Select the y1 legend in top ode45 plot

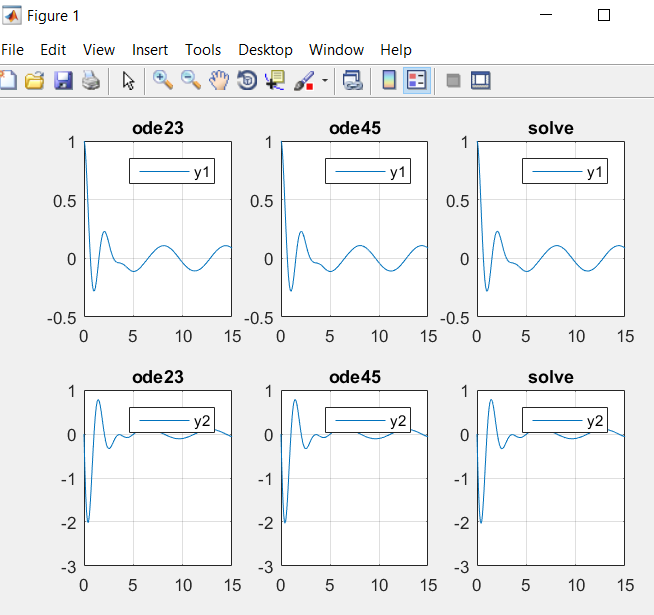tap(368, 171)
